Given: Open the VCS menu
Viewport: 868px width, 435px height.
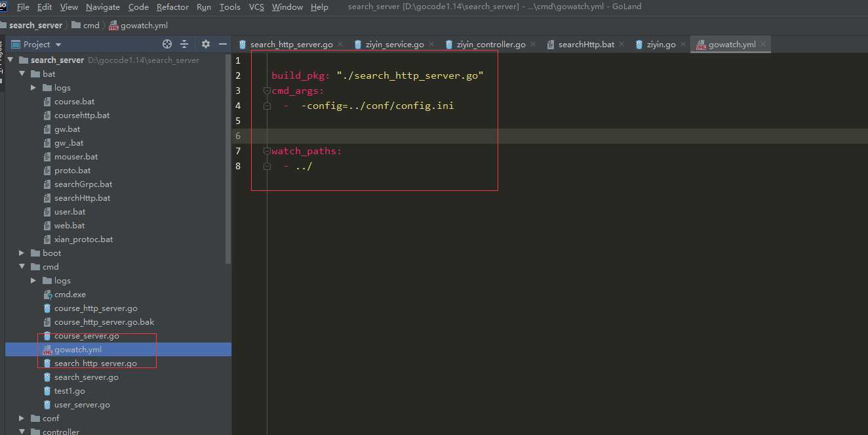Looking at the screenshot, I should [x=256, y=7].
